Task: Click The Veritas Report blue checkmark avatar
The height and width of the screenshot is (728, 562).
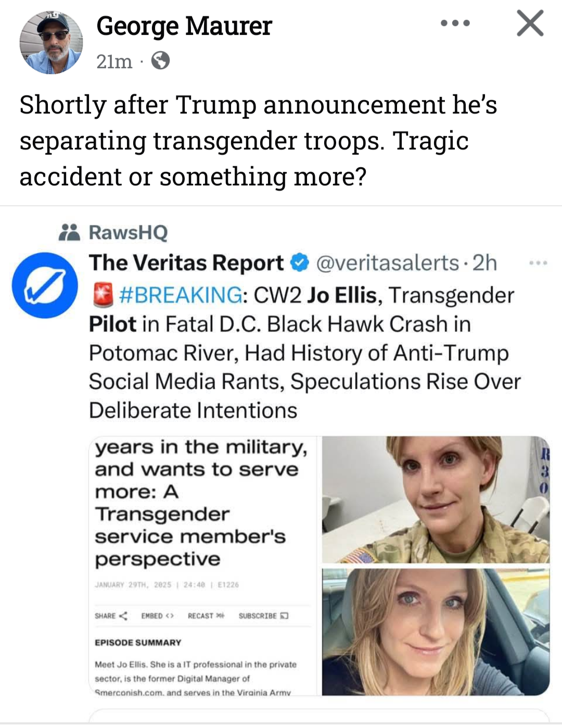Action: click(x=44, y=285)
